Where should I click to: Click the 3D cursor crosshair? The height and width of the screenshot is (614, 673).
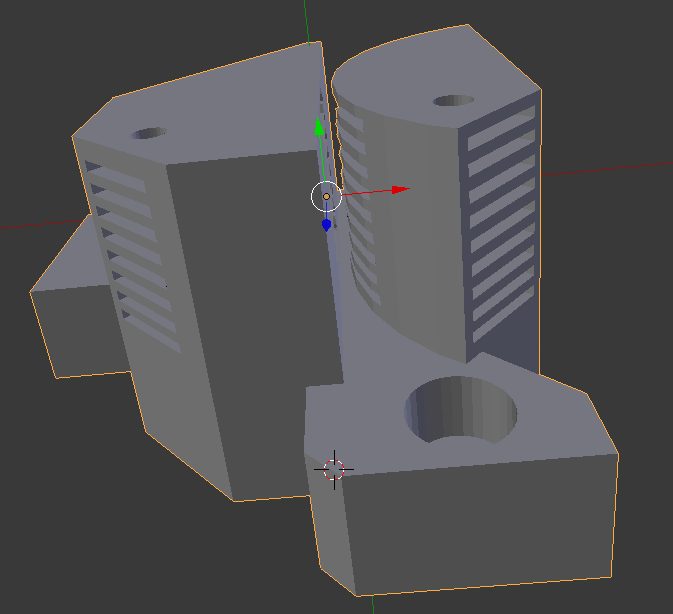click(x=334, y=469)
